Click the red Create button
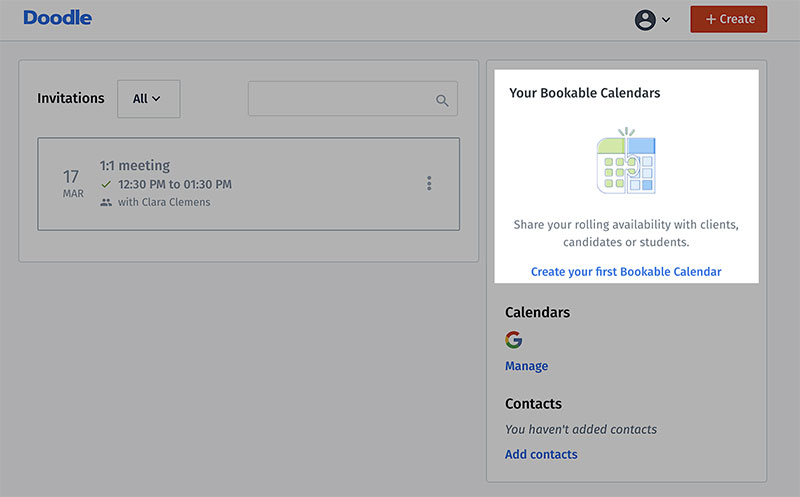 (729, 19)
